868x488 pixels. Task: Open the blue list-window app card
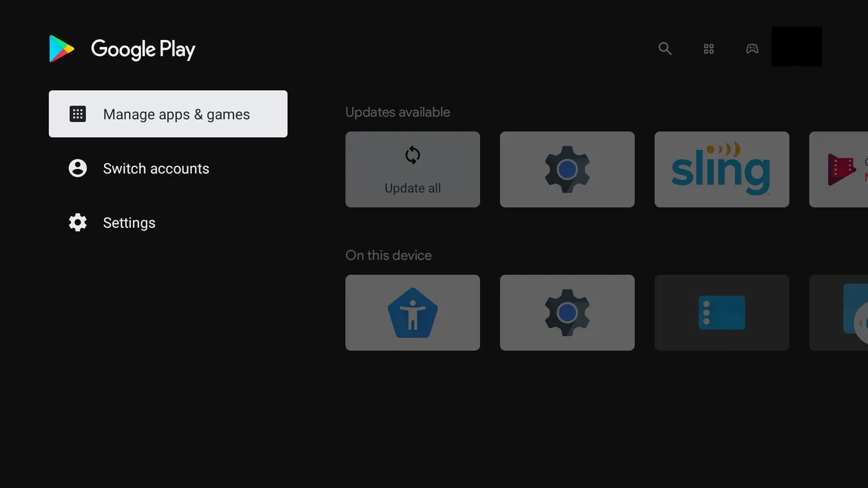pyautogui.click(x=722, y=312)
